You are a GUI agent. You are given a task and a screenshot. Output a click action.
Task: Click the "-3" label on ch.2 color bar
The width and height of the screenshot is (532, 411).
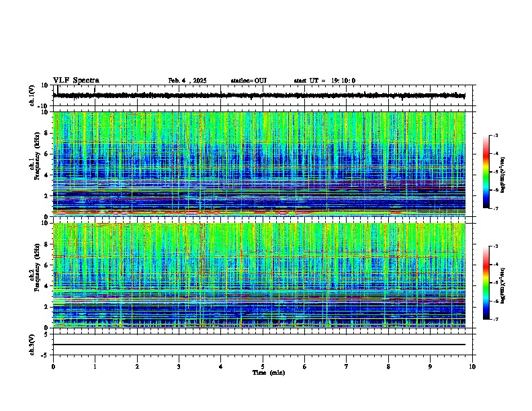[x=495, y=246]
